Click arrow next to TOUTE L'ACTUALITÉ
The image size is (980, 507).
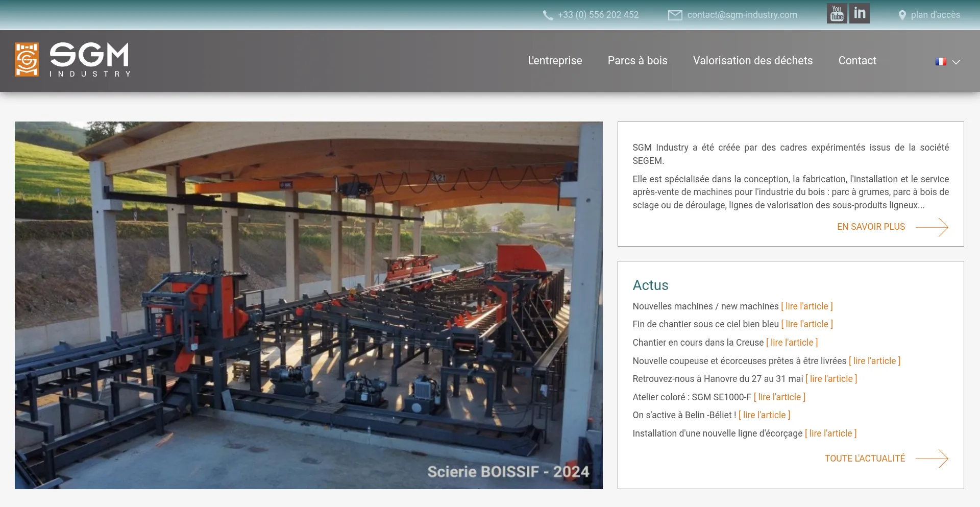pos(932,458)
